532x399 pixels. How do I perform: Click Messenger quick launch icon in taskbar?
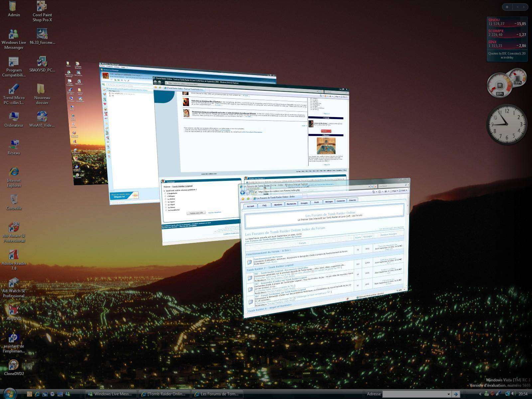pyautogui.click(x=68, y=394)
